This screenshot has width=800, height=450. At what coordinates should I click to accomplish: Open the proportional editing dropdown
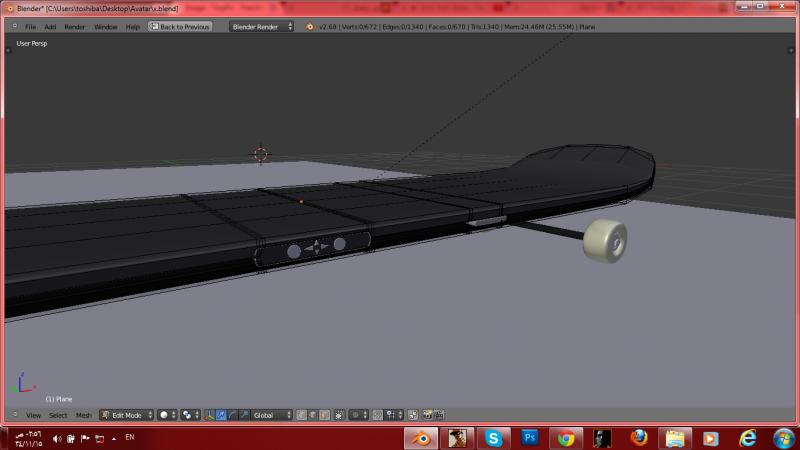359,415
